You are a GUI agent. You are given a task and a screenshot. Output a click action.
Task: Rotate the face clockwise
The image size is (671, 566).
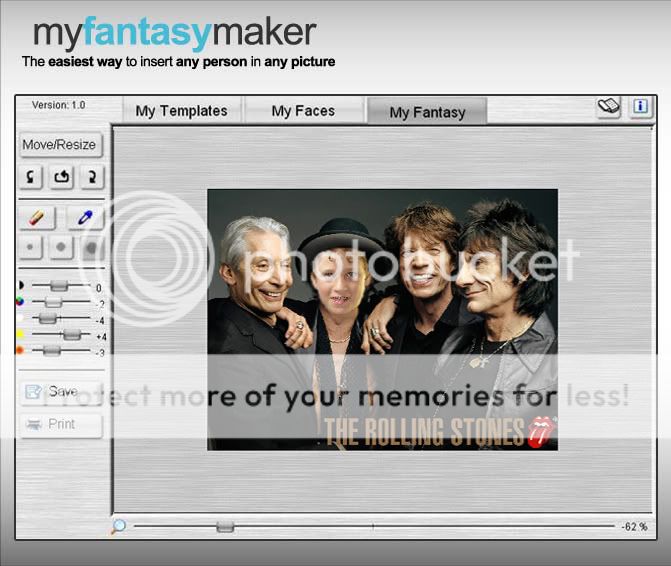point(92,176)
